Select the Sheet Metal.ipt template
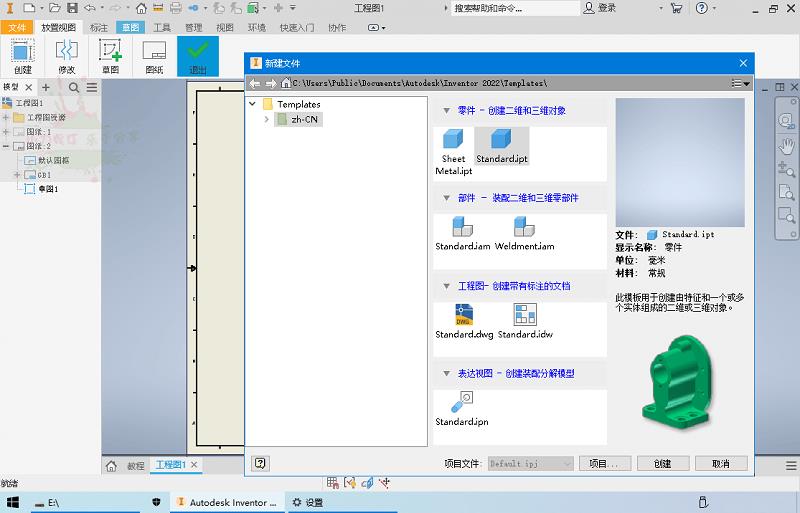 [454, 153]
